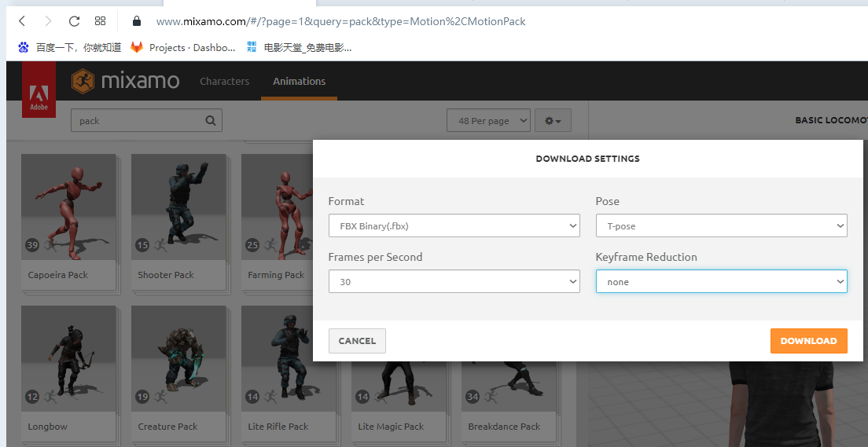The width and height of the screenshot is (868, 447).
Task: Select the Breakdance Pack thumbnail
Action: 509,387
